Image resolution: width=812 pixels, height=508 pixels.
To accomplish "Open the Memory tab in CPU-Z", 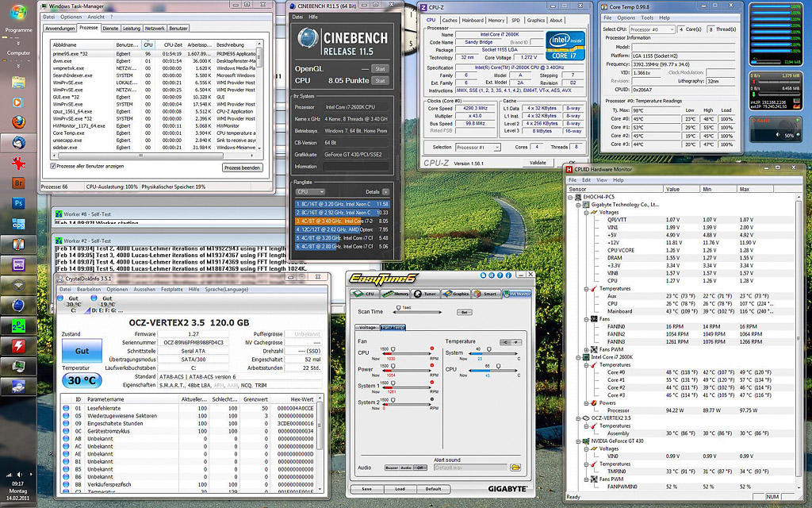I will [x=496, y=20].
